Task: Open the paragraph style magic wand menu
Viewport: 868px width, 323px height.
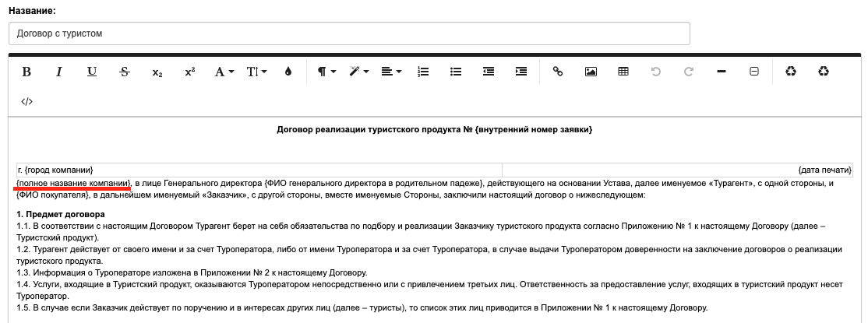Action: [x=358, y=72]
